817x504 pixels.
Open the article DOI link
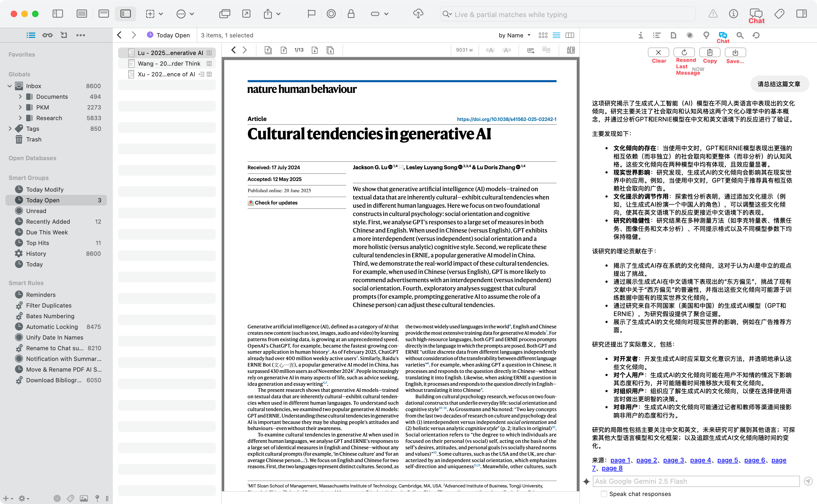click(x=506, y=119)
